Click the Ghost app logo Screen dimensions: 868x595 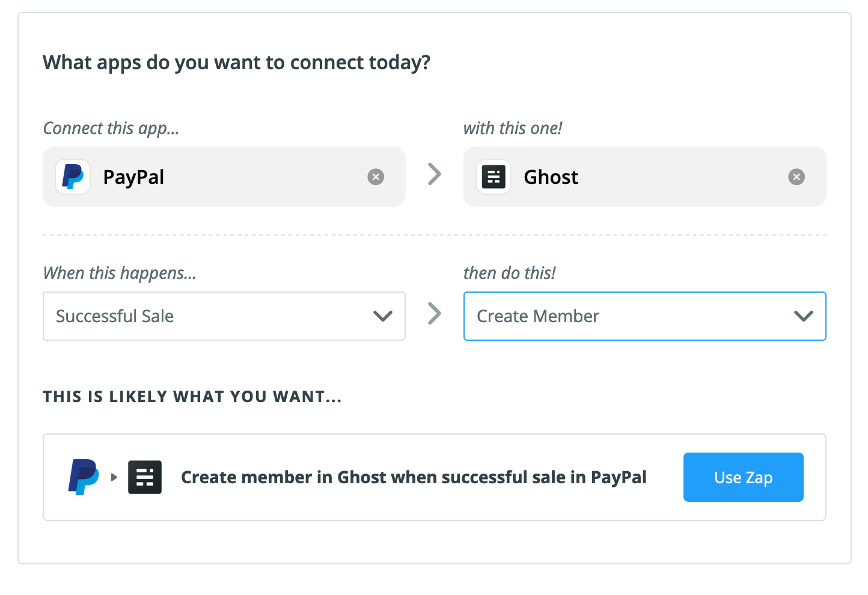493,177
